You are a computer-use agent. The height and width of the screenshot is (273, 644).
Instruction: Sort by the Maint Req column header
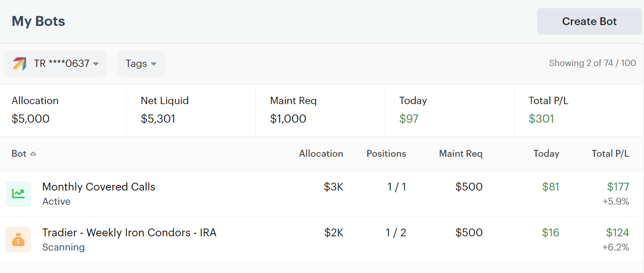tap(460, 154)
